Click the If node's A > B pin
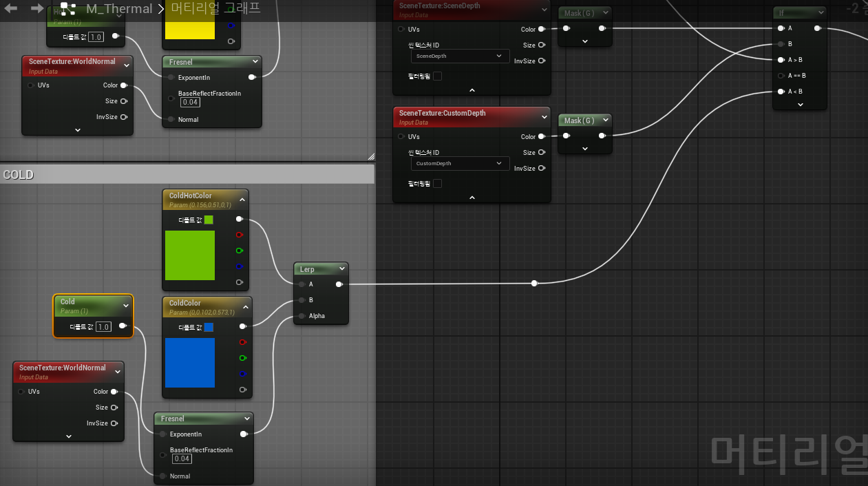The image size is (868, 486). (781, 60)
